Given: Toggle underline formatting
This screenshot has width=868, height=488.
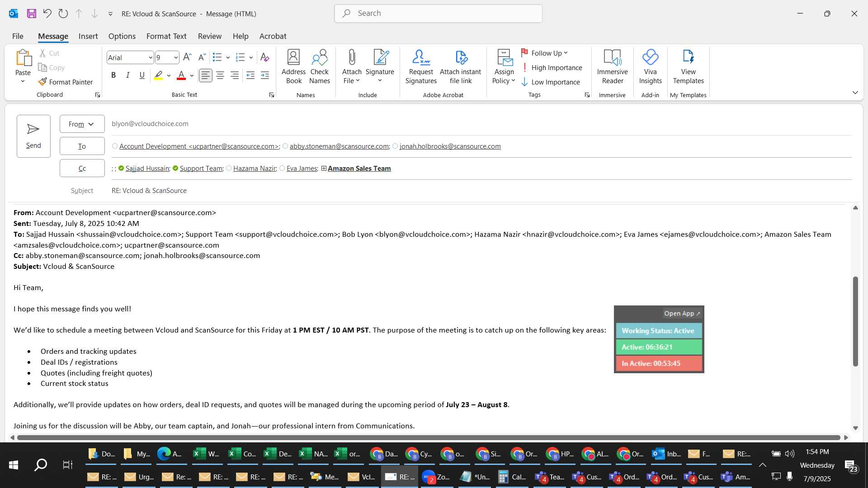Looking at the screenshot, I should (142, 75).
